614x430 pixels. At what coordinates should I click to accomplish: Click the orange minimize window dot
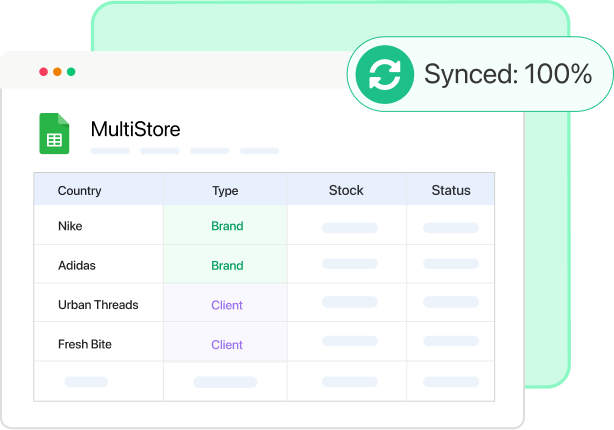pos(57,72)
